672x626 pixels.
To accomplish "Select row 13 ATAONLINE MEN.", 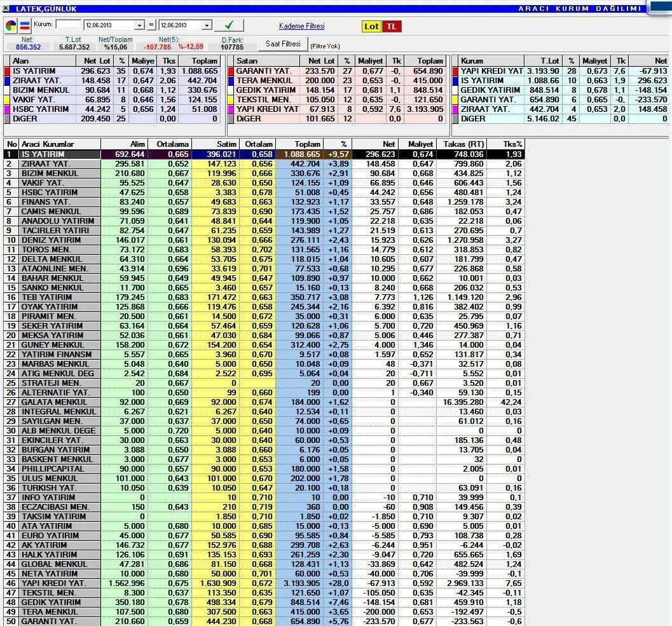I will pyautogui.click(x=264, y=269).
